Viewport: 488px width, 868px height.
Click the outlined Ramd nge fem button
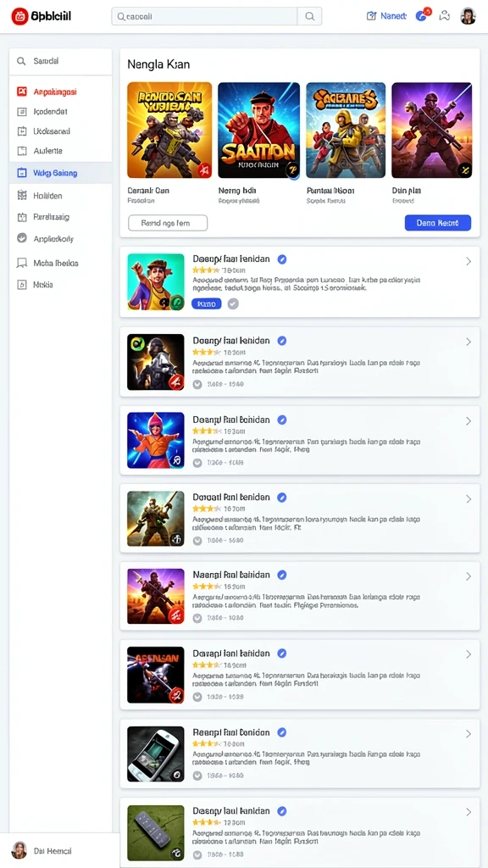(x=168, y=223)
